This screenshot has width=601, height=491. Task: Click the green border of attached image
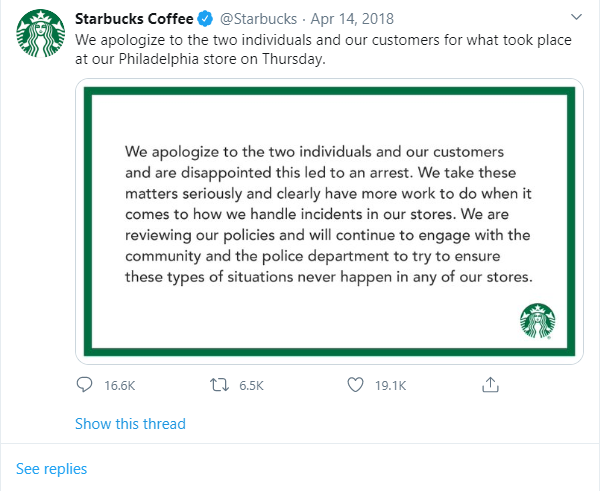tap(329, 91)
